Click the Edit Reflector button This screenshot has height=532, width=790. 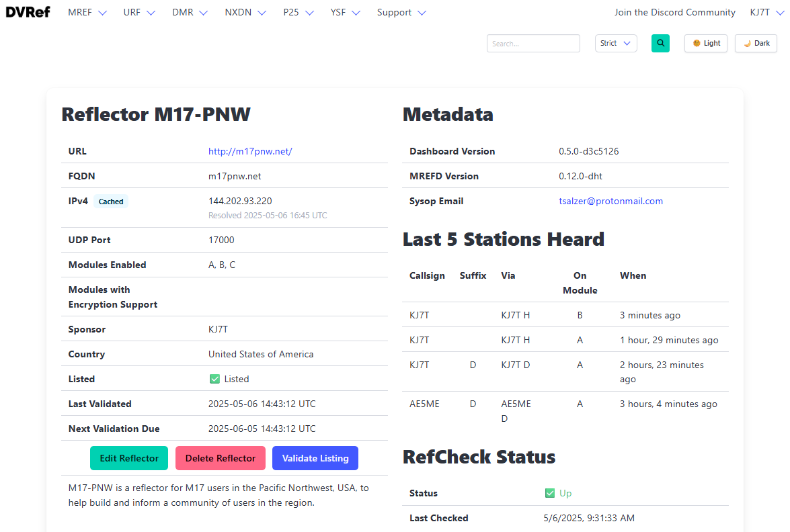[129, 458]
